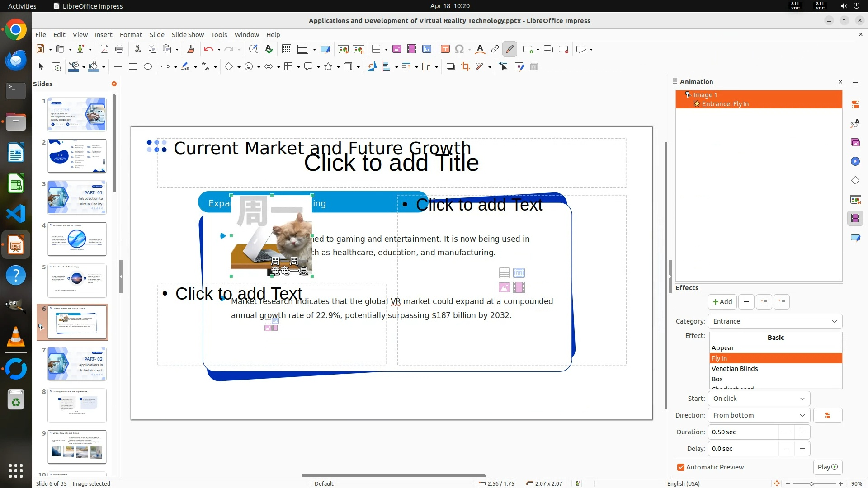Open the Format menu
The width and height of the screenshot is (868, 488).
click(x=131, y=34)
